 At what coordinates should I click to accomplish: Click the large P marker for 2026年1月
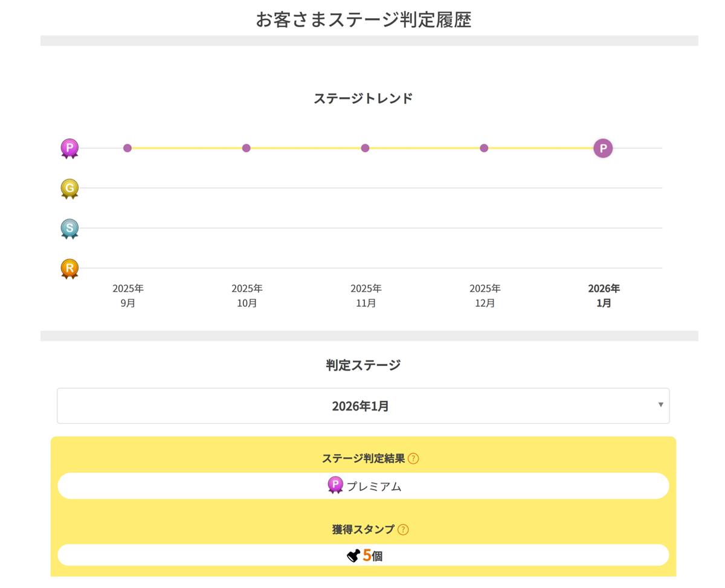pyautogui.click(x=603, y=148)
